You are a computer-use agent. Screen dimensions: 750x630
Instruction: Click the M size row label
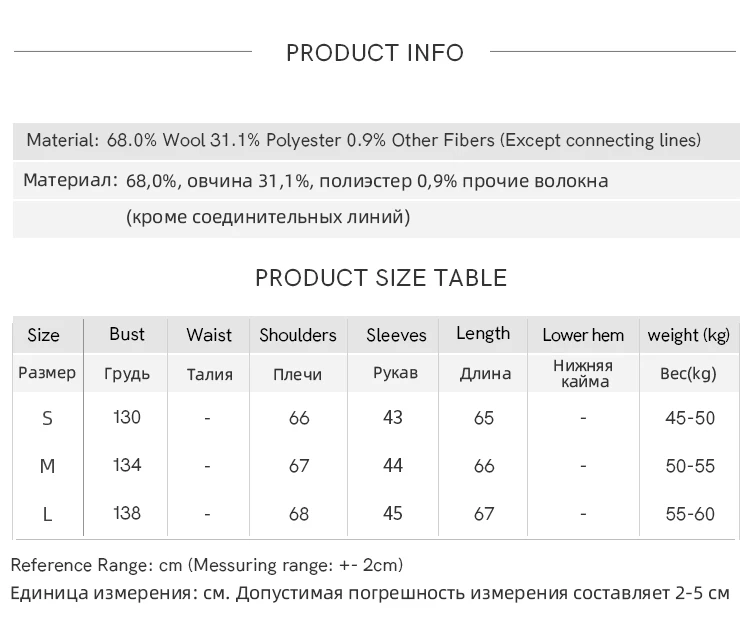pyautogui.click(x=47, y=466)
